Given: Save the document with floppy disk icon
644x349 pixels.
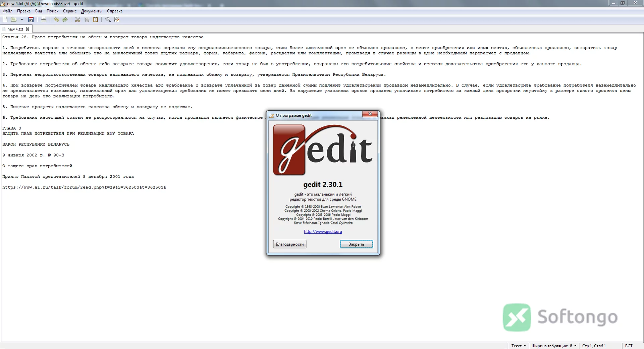Looking at the screenshot, I should coord(31,20).
